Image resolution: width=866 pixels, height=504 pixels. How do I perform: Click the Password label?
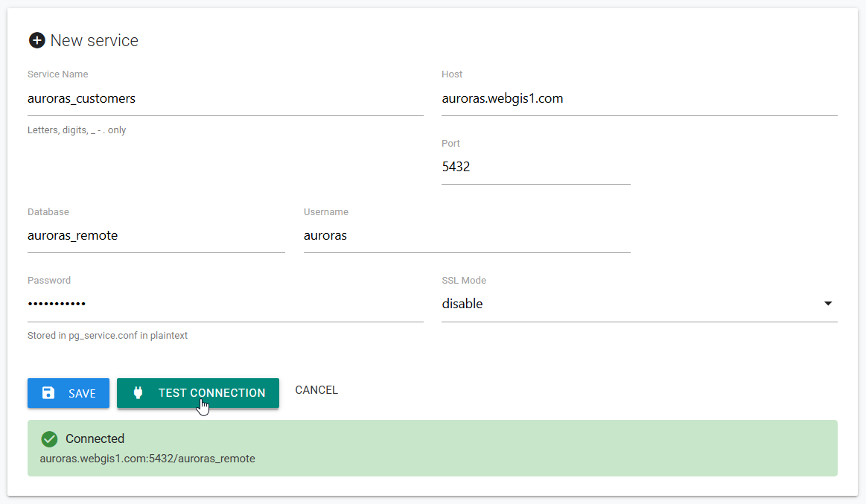[49, 281]
